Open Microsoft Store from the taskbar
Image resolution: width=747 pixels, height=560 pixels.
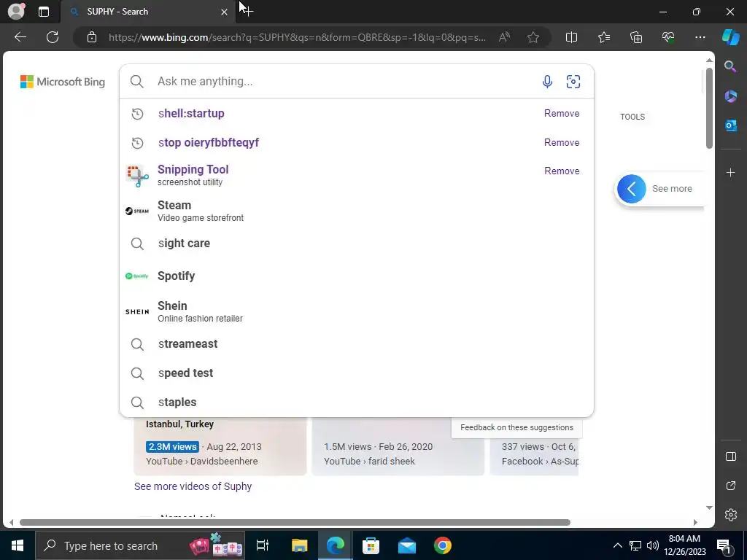pos(371,545)
